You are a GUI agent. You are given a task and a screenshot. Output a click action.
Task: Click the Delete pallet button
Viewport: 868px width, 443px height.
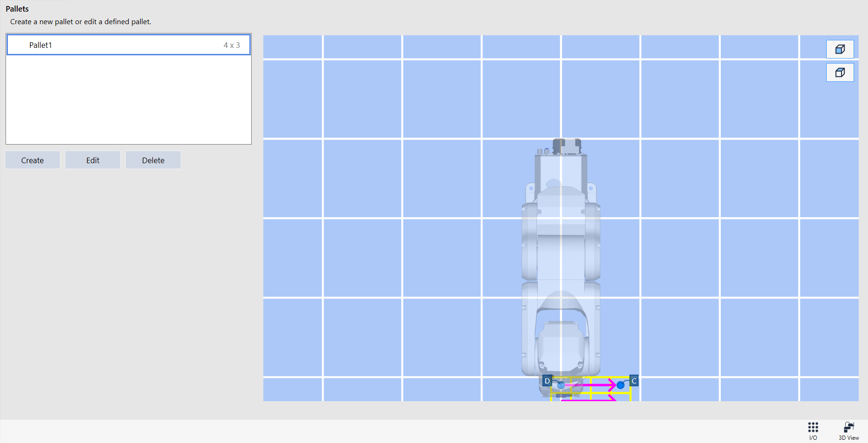coord(153,160)
